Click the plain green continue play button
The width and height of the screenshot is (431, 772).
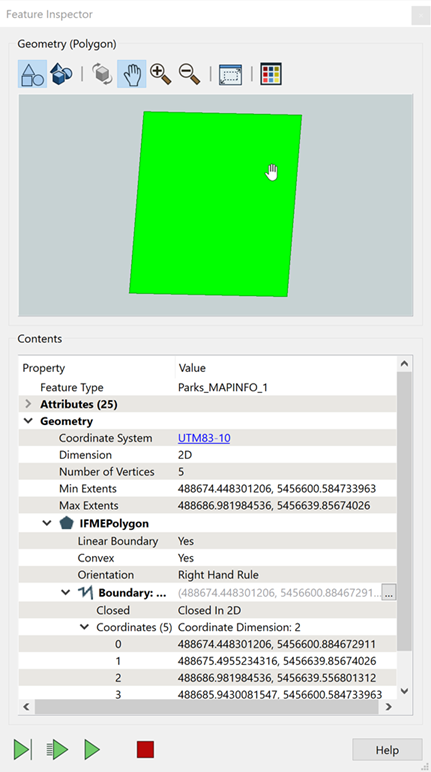[92, 750]
